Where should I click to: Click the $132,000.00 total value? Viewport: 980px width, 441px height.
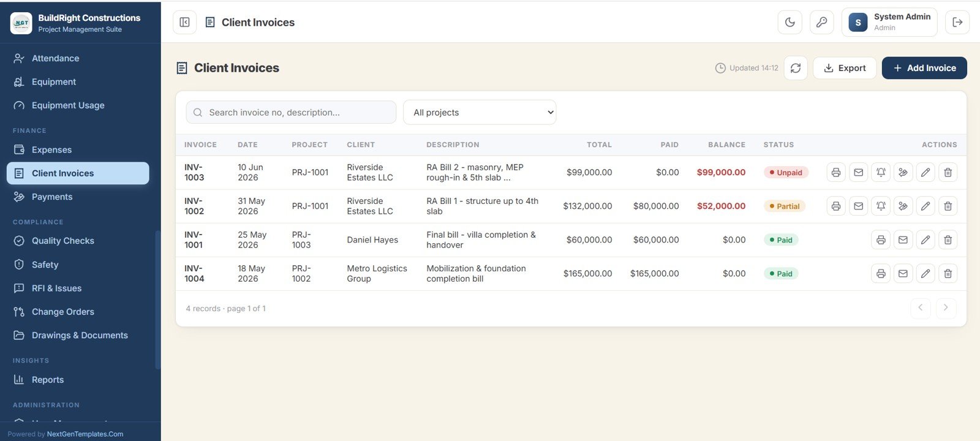point(587,206)
